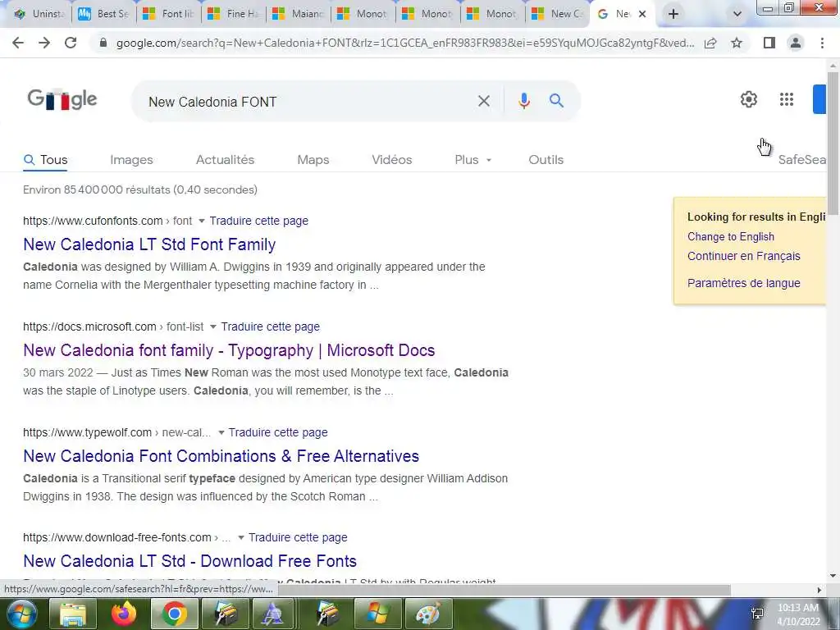Submit search with magnifier icon
840x630 pixels.
(557, 100)
